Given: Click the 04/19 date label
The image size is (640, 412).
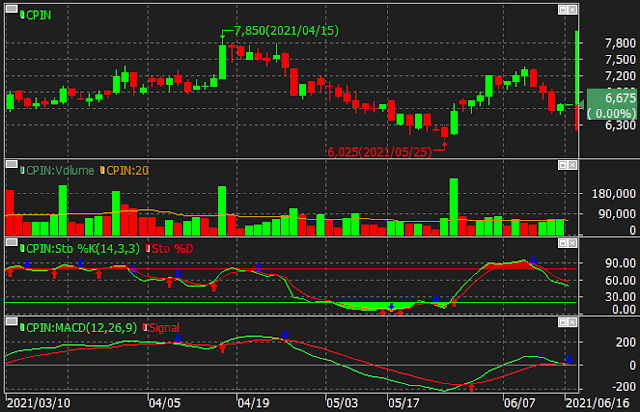Looking at the screenshot, I should pyautogui.click(x=253, y=403).
